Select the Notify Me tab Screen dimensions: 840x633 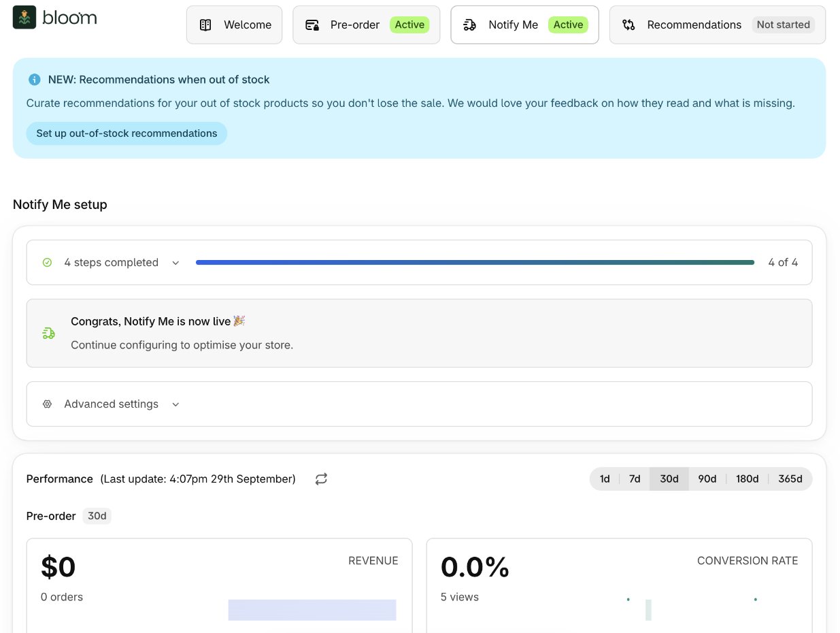coord(525,25)
